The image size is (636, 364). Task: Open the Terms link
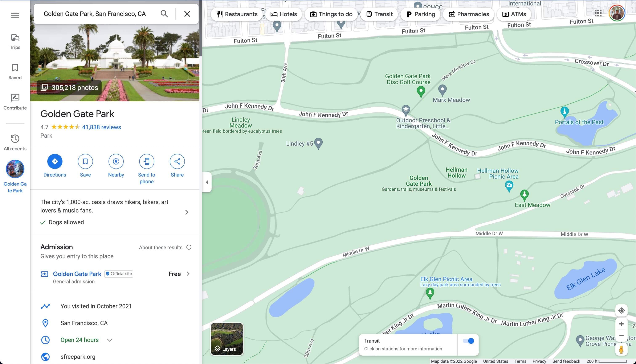(x=520, y=361)
